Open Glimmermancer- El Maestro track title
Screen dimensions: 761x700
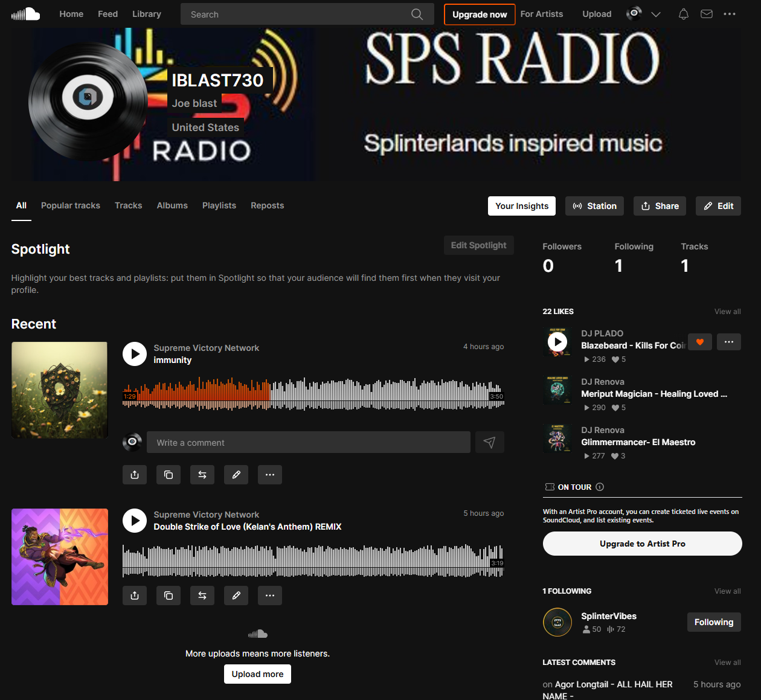(638, 442)
